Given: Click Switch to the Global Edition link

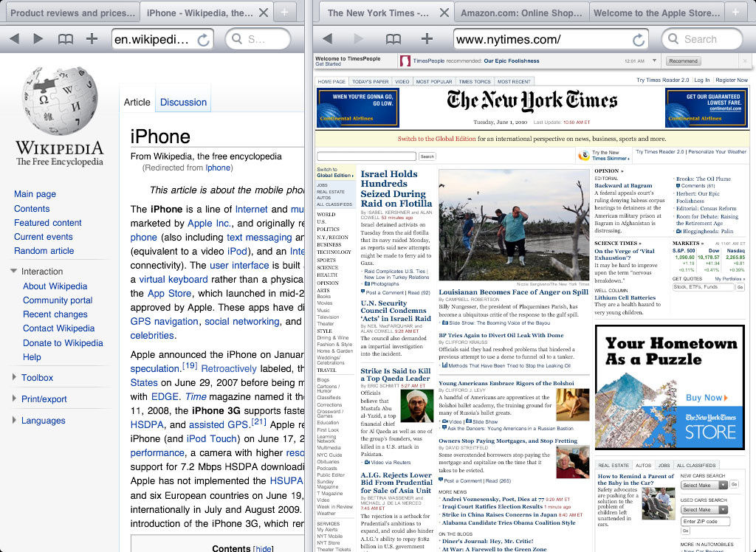Looking at the screenshot, I should coord(436,139).
